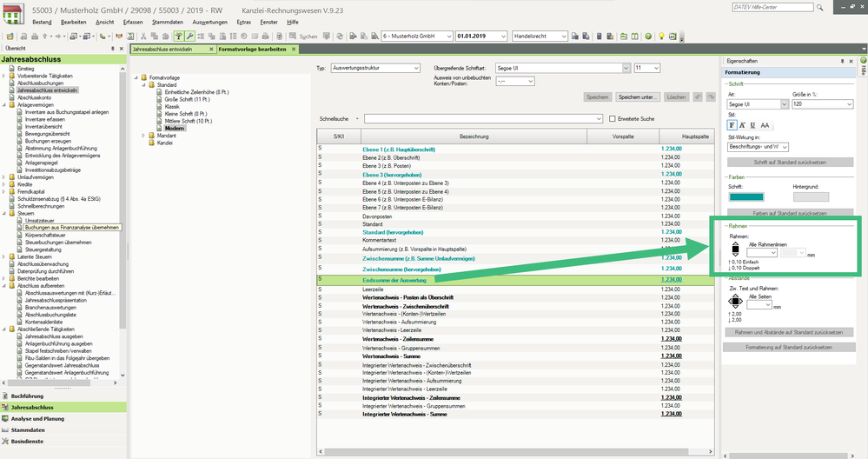This screenshot has width=868, height=459.
Task: Click the Speichern unter... button
Action: coord(637,96)
